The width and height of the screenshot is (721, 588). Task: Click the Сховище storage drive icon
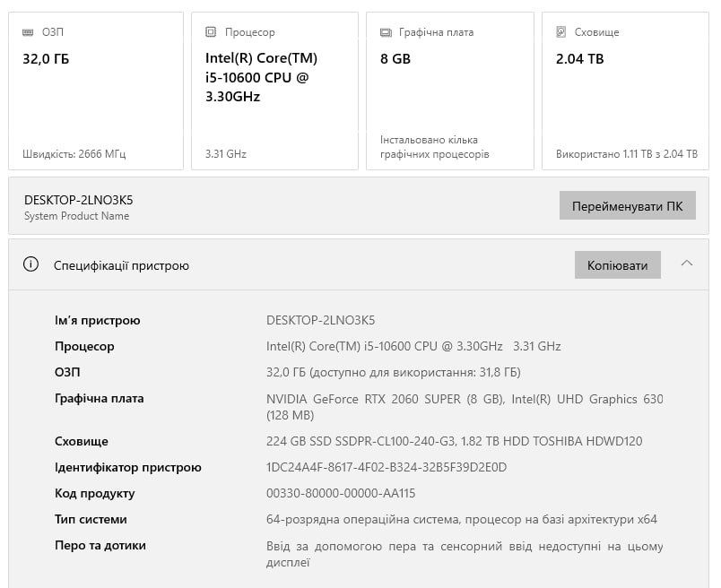point(561,32)
